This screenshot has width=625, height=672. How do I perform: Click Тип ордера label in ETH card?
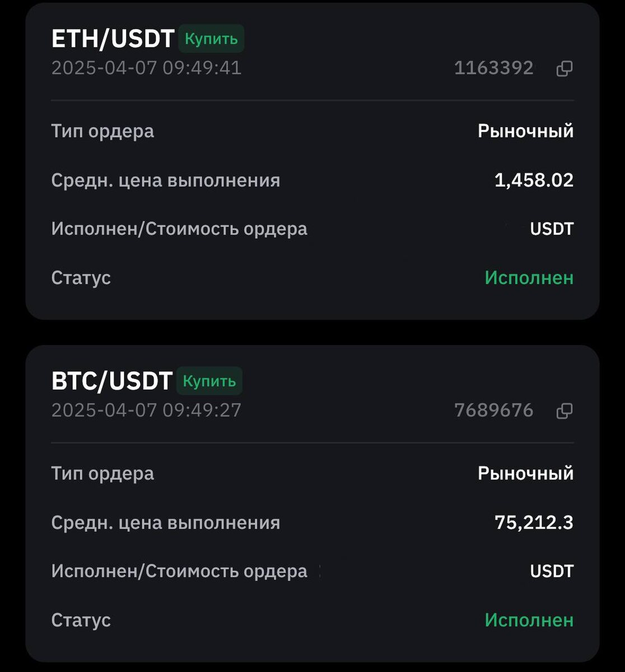click(x=102, y=131)
